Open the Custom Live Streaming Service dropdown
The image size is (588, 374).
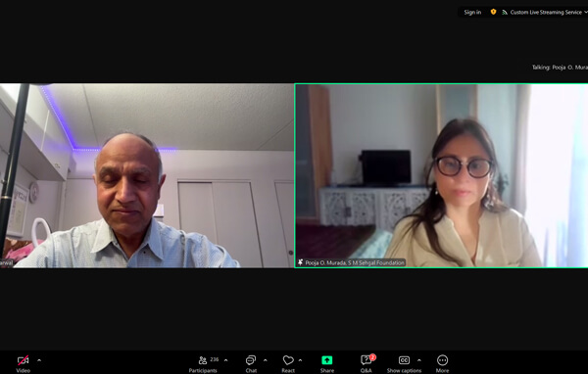coord(545,13)
